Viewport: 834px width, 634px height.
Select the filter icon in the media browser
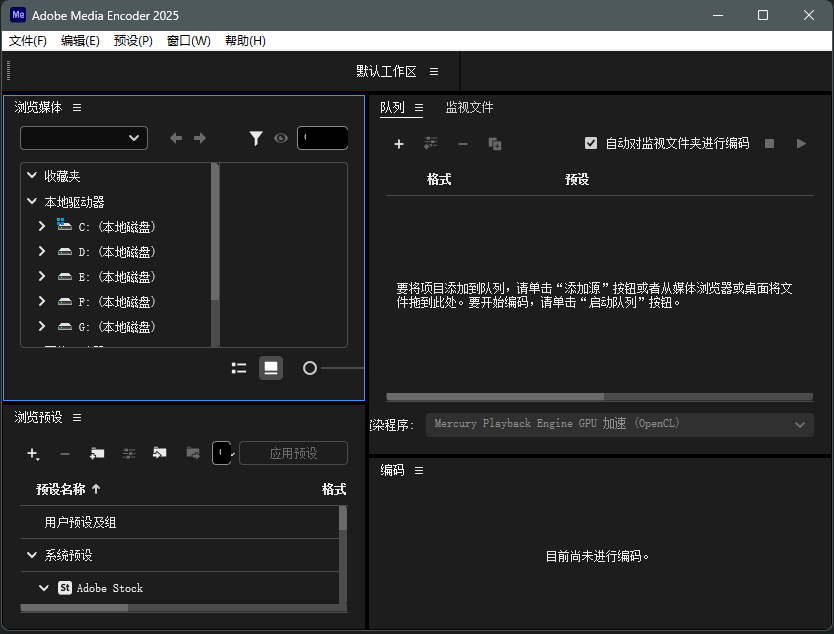pyautogui.click(x=256, y=138)
